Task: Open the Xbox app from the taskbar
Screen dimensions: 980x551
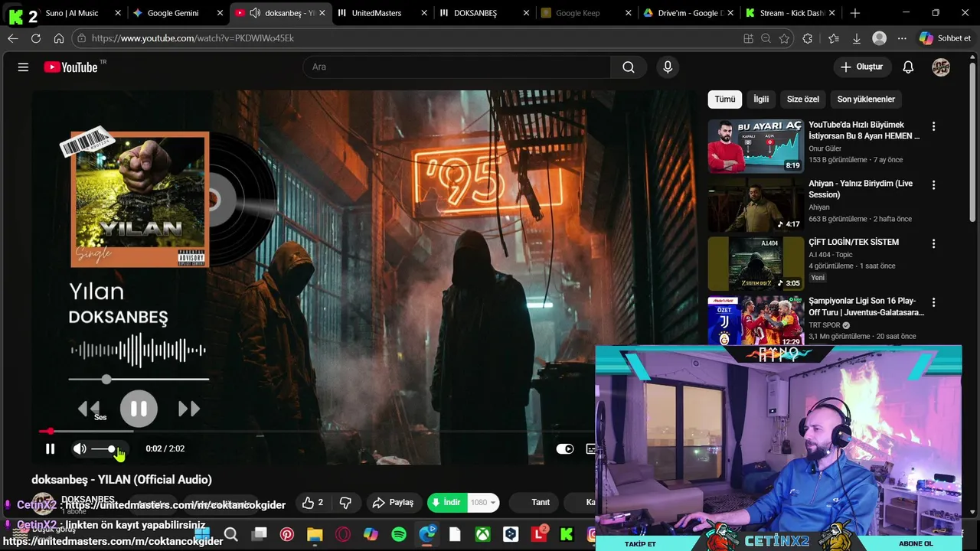Action: (x=482, y=534)
